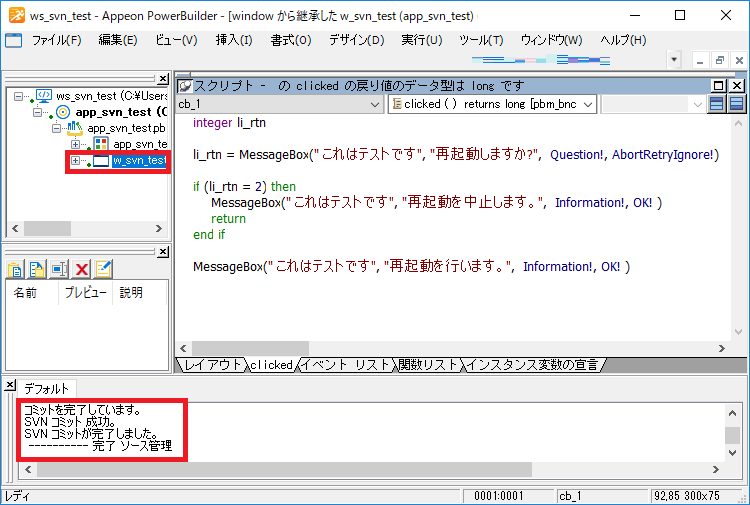Click the window object icon of w_svn_test
Image resolution: width=750 pixels, height=505 pixels.
pos(101,161)
